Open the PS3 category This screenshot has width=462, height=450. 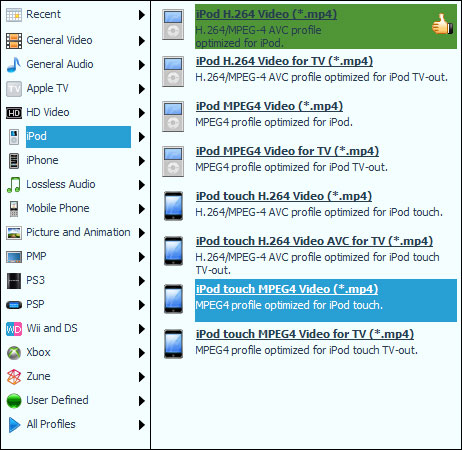coord(35,280)
